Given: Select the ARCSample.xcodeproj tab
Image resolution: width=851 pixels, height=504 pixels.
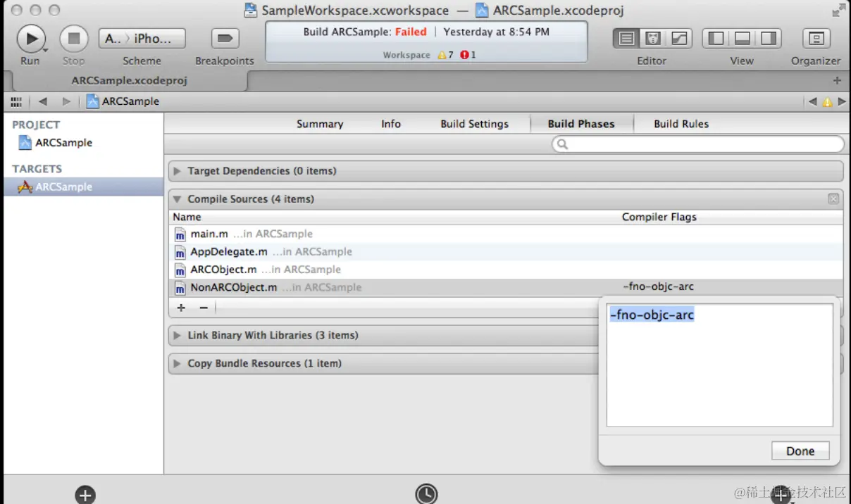Looking at the screenshot, I should pos(129,80).
